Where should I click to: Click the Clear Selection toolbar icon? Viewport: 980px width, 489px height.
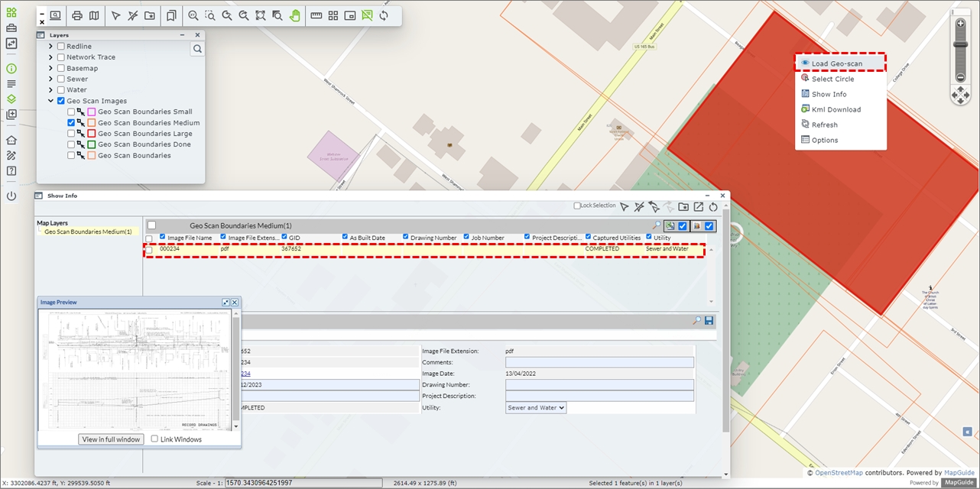(132, 15)
